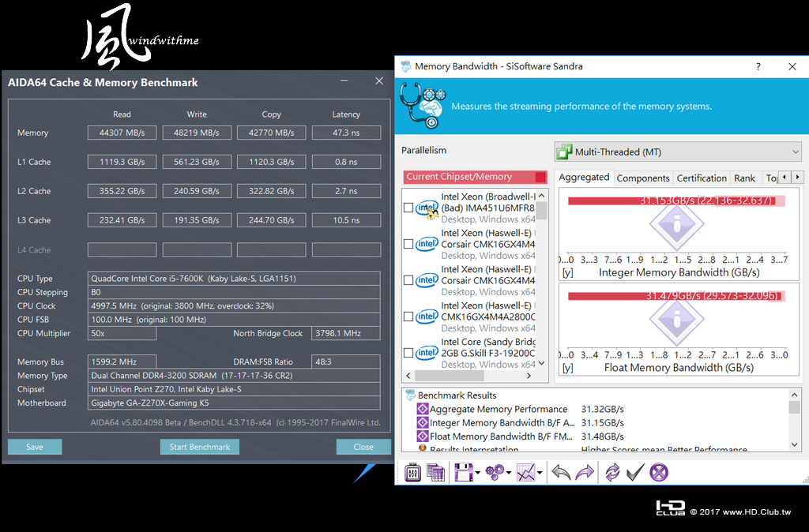This screenshot has width=809, height=532.
Task: Cancel with the purple X circle icon
Action: pos(659,472)
